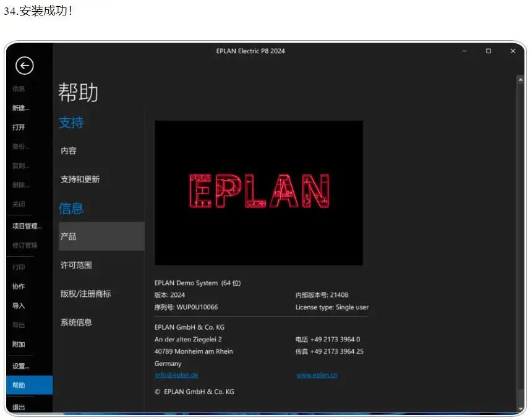Click the EPLAN Demo System (64 位) text
The image size is (530, 420).
(197, 283)
